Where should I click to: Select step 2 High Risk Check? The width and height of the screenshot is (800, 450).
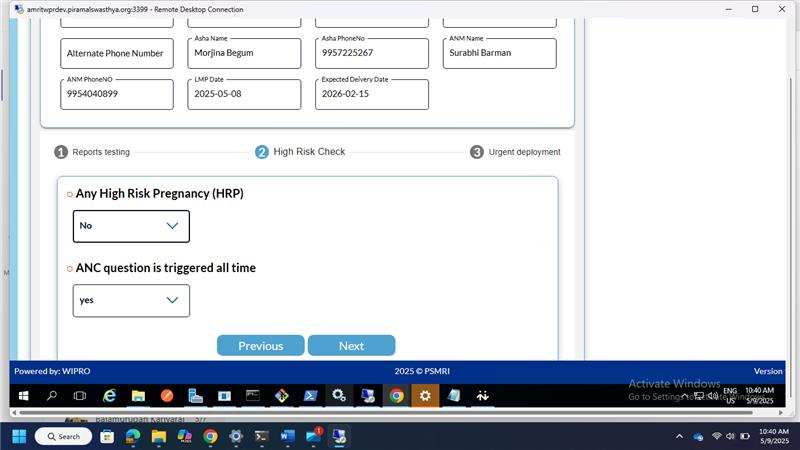300,152
